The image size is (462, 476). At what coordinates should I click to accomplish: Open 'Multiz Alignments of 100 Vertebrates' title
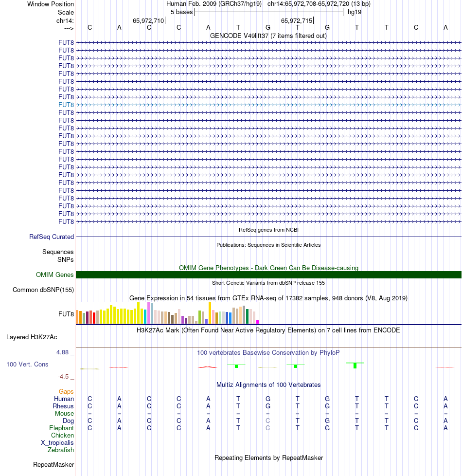(268, 385)
